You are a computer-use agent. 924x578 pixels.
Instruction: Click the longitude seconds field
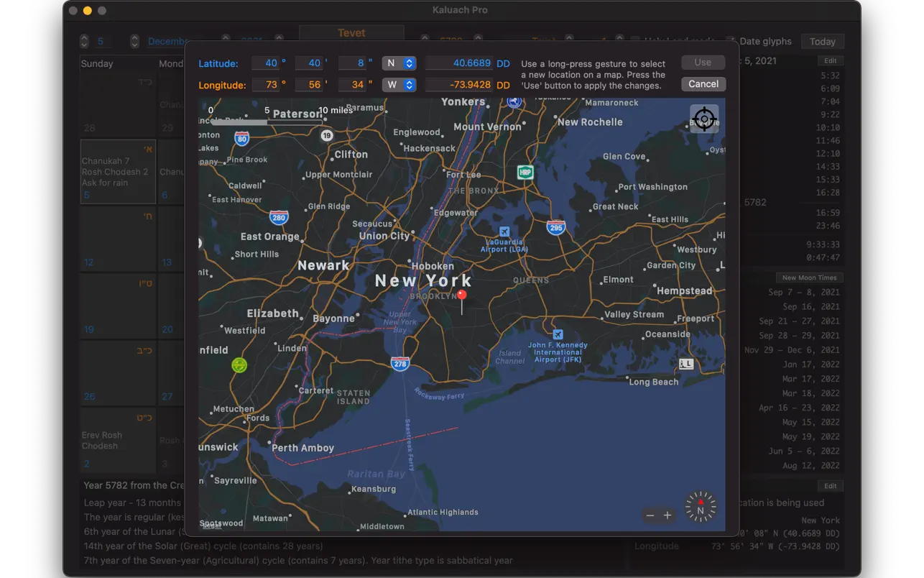pyautogui.click(x=352, y=85)
